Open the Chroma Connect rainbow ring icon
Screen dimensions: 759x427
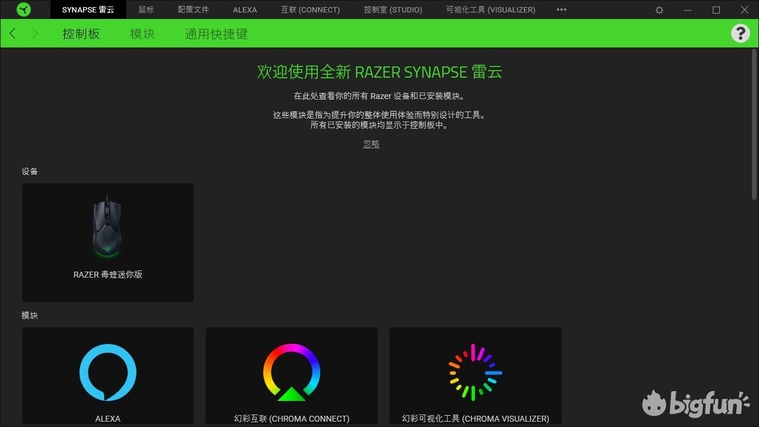click(x=291, y=372)
